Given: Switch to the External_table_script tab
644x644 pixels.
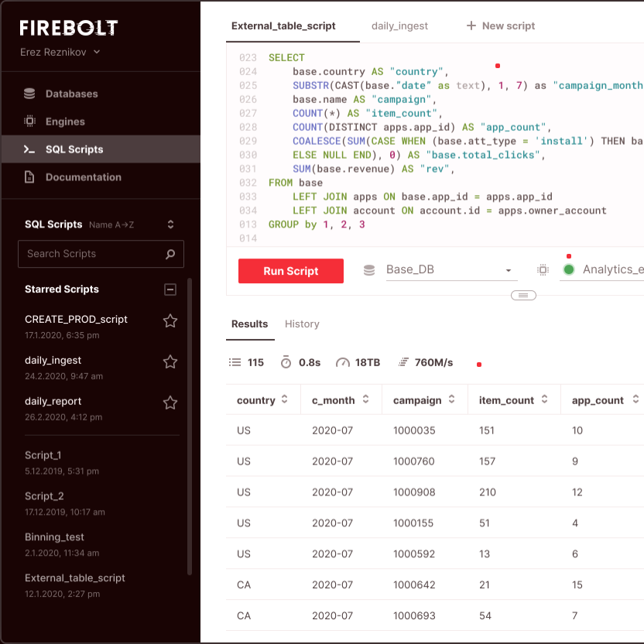Looking at the screenshot, I should point(283,26).
